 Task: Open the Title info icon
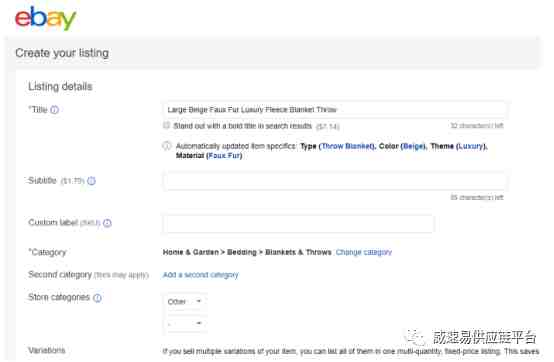pyautogui.click(x=54, y=110)
